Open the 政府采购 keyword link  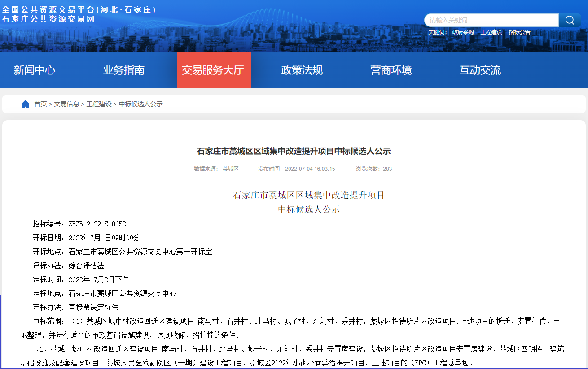pyautogui.click(x=463, y=32)
